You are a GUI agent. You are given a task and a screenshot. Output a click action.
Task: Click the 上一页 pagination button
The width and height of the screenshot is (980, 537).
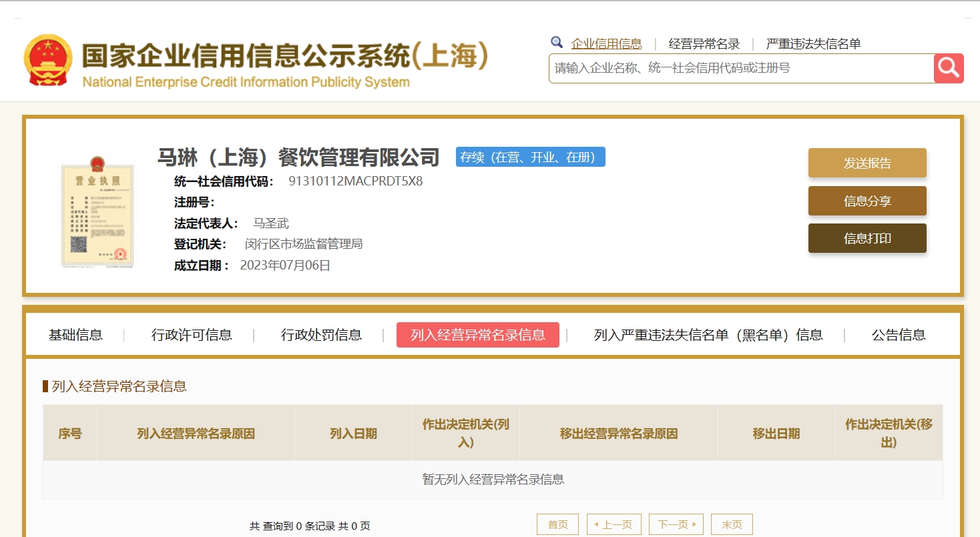(x=614, y=524)
